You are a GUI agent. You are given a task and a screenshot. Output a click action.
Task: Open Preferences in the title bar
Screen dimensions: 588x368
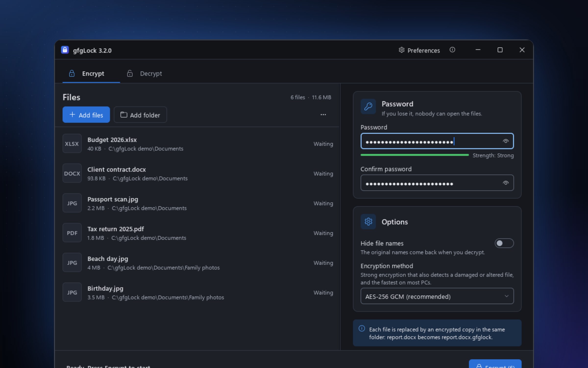pos(419,50)
